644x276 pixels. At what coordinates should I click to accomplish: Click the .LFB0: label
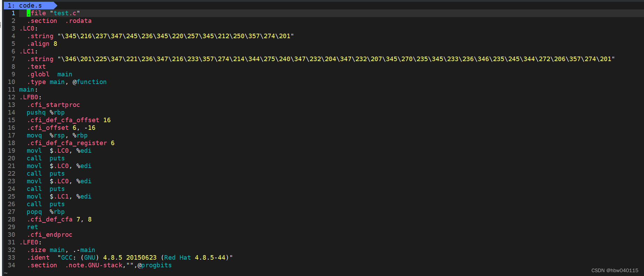(31, 97)
